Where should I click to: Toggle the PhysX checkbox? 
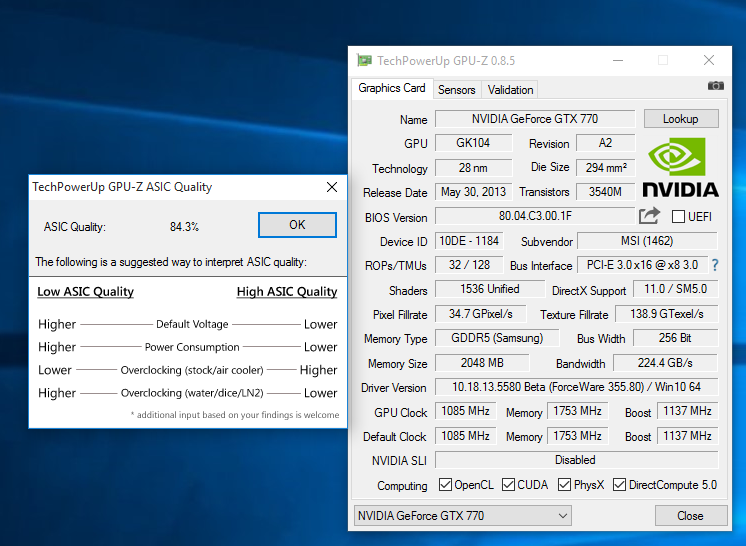564,485
